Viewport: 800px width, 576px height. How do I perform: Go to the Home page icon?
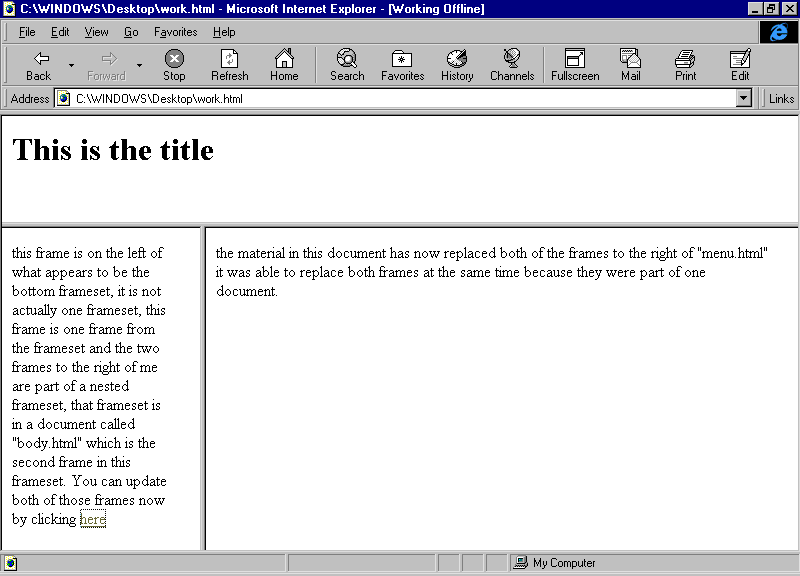[x=284, y=65]
